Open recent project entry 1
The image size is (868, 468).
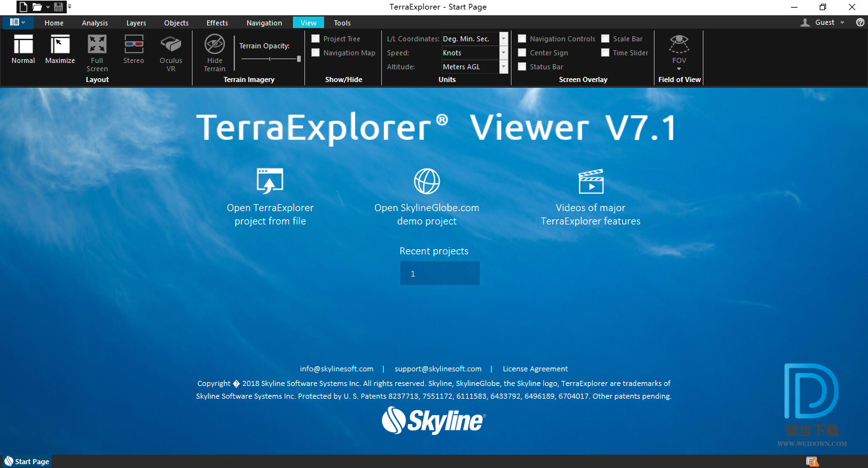(x=440, y=273)
